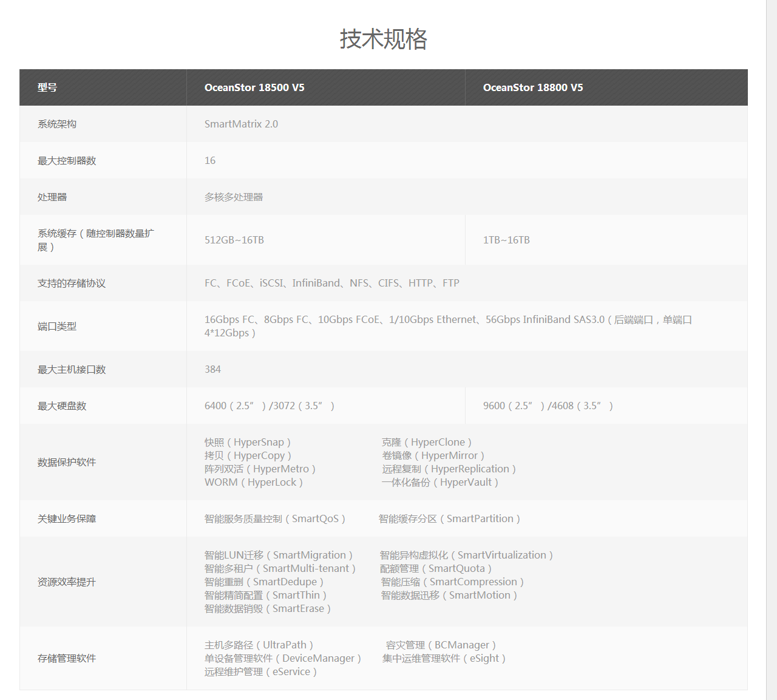The width and height of the screenshot is (777, 700).
Task: Click the SmartMatrix 2.0 value
Action: (241, 124)
